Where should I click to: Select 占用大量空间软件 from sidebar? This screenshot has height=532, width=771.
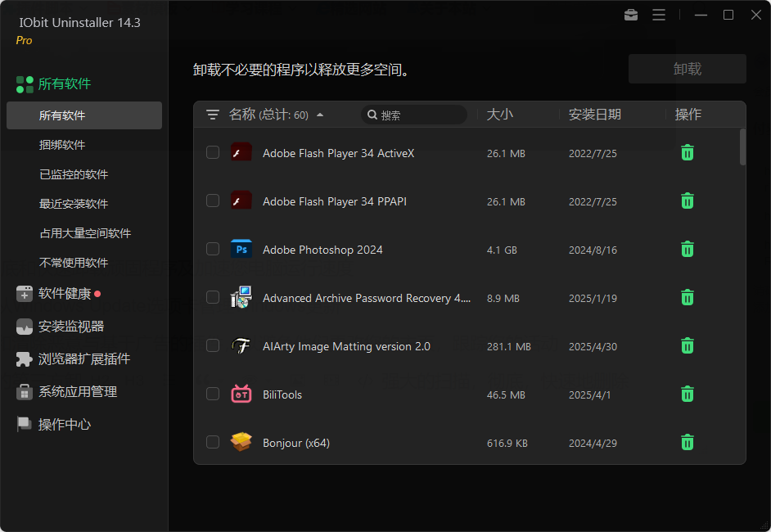pyautogui.click(x=85, y=233)
